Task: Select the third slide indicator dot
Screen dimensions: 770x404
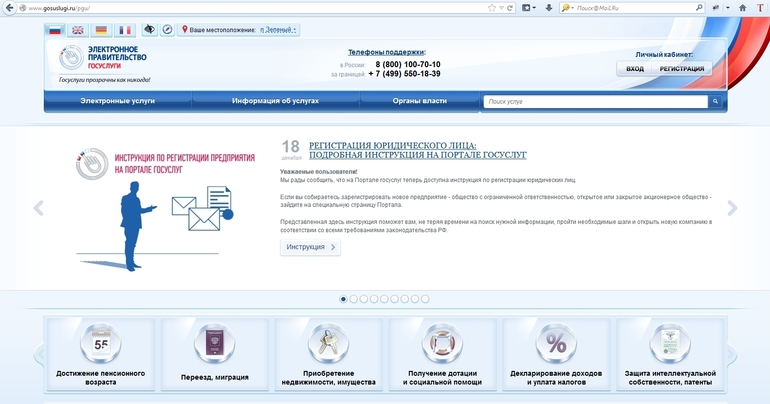Action: [364, 299]
